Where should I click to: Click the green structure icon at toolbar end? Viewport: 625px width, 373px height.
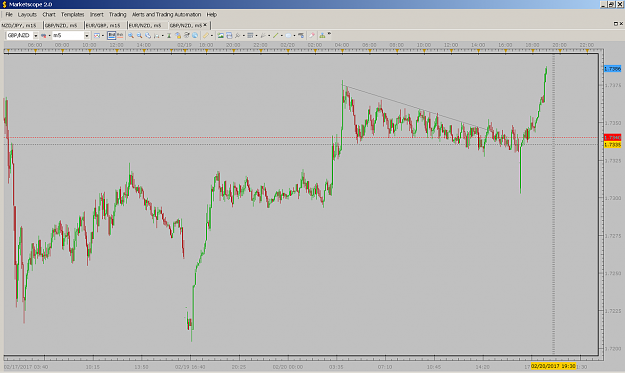(322, 35)
